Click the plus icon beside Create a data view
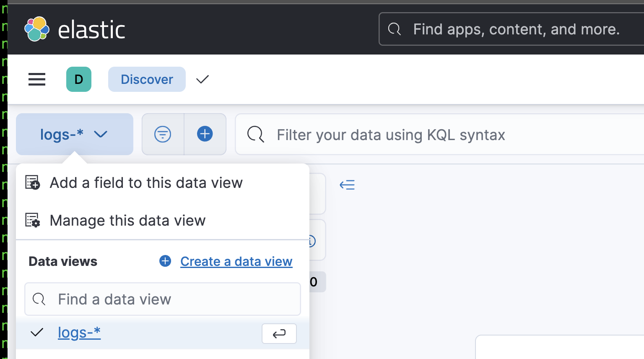Image resolution: width=644 pixels, height=359 pixels. pyautogui.click(x=165, y=261)
